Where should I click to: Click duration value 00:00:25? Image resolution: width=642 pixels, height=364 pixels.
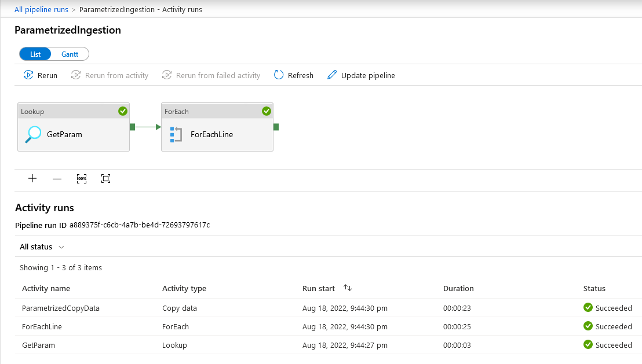(457, 327)
